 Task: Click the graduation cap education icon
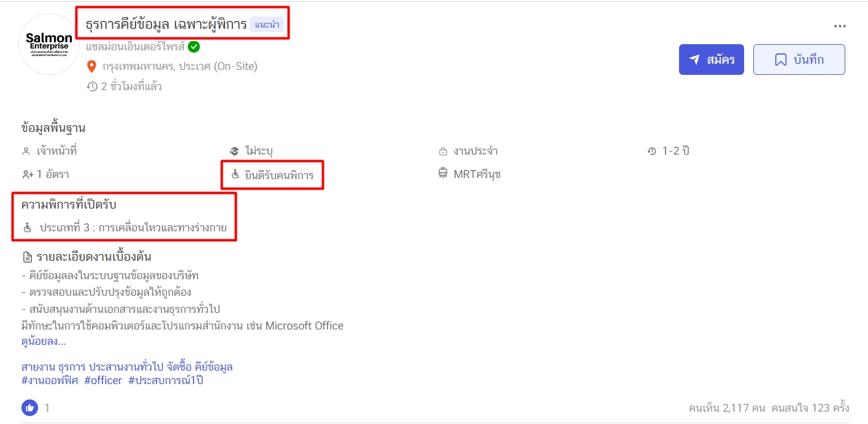coord(234,151)
